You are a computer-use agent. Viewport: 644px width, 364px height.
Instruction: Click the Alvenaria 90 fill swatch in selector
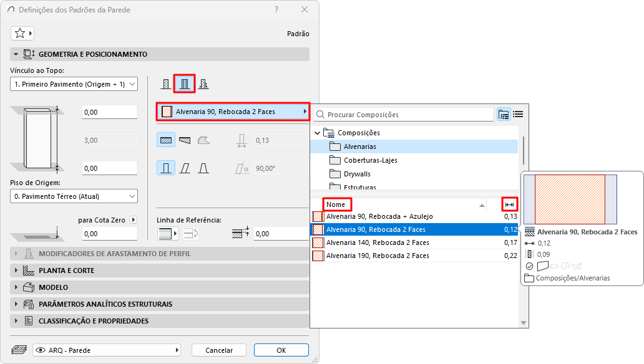click(x=167, y=112)
